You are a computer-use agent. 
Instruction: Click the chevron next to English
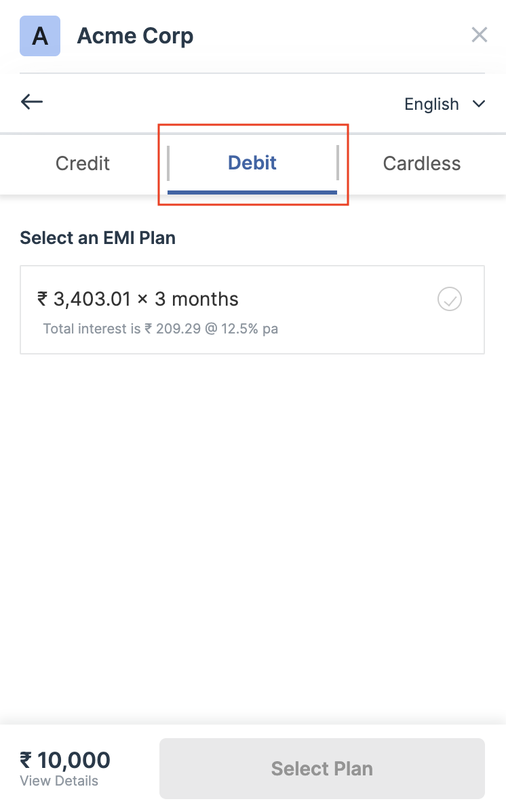tap(480, 104)
